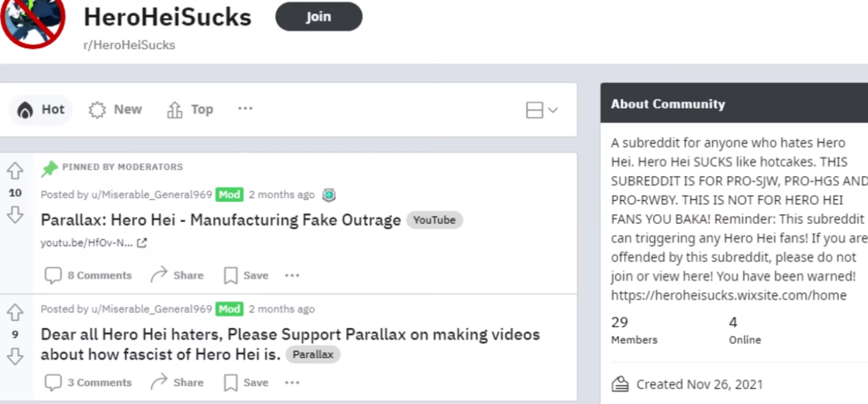Open the 3 Comments thread
868x404 pixels.
pyautogui.click(x=88, y=382)
